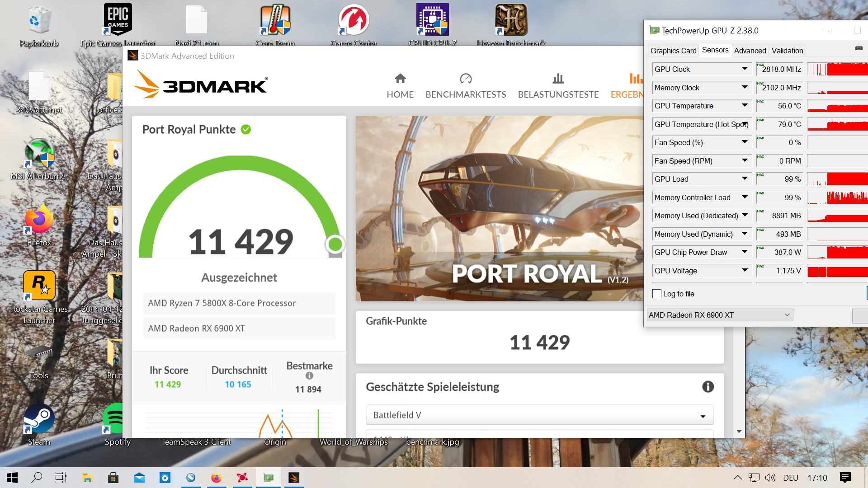Expand GPU Voltage sensor dropdown
The height and width of the screenshot is (488, 868).
coord(745,270)
